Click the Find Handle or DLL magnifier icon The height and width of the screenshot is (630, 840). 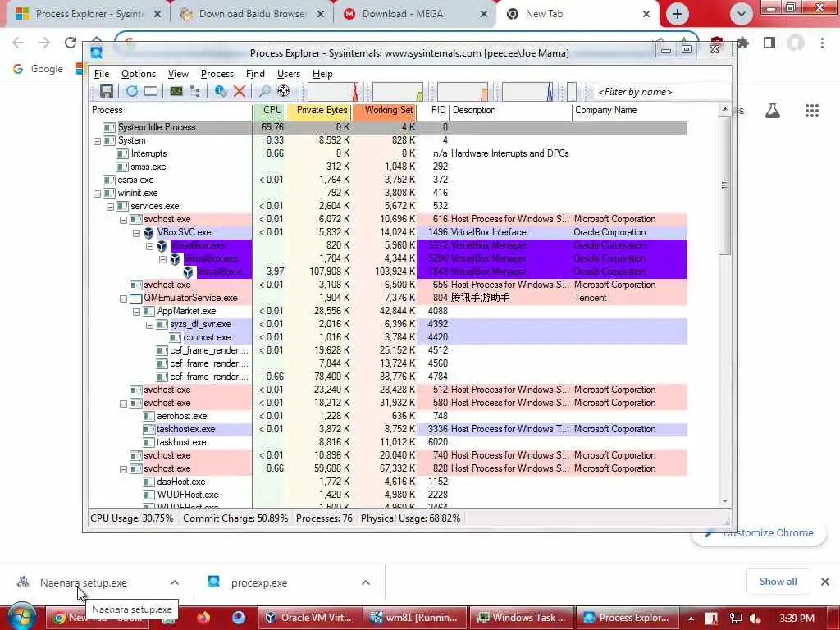[264, 91]
